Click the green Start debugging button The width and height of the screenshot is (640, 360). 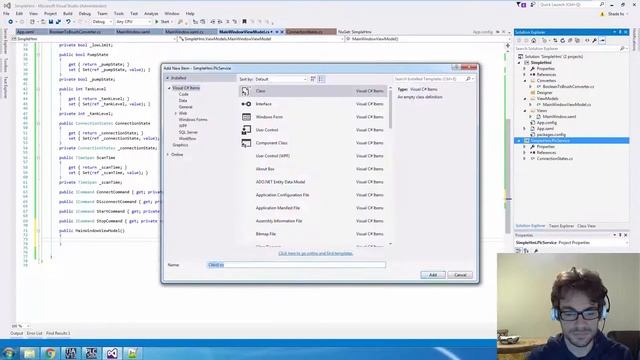pyautogui.click(x=162, y=22)
